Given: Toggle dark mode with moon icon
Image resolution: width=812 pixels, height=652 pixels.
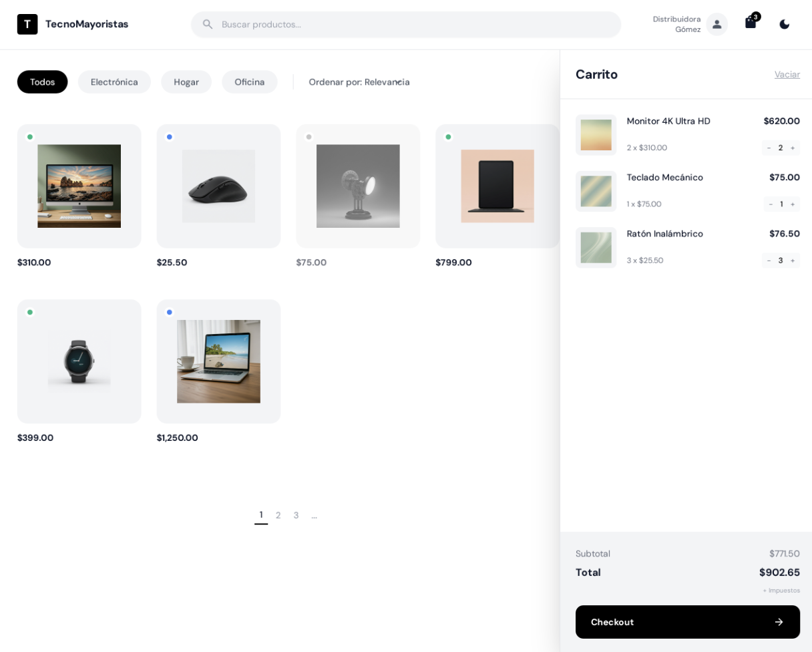Looking at the screenshot, I should (784, 24).
